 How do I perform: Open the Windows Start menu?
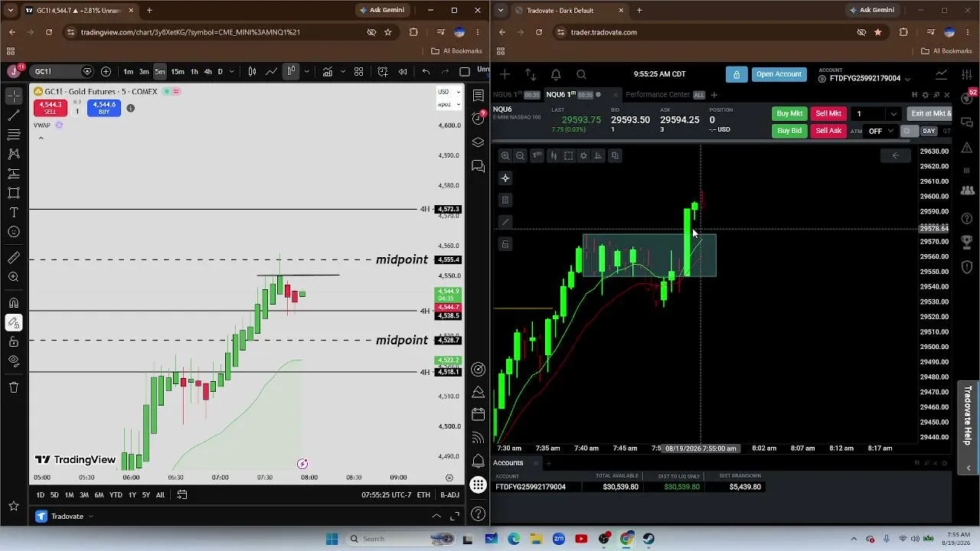click(332, 539)
